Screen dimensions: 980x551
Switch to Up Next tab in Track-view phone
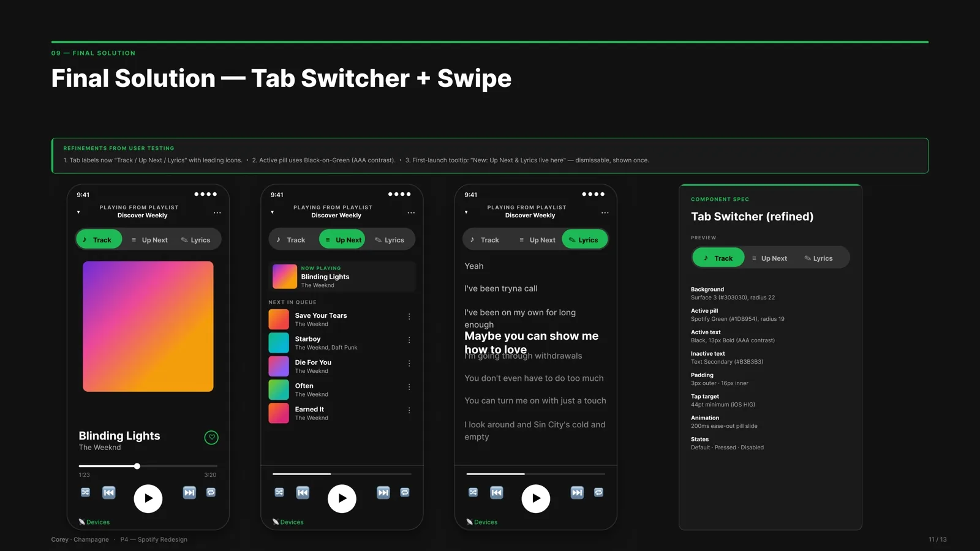149,240
